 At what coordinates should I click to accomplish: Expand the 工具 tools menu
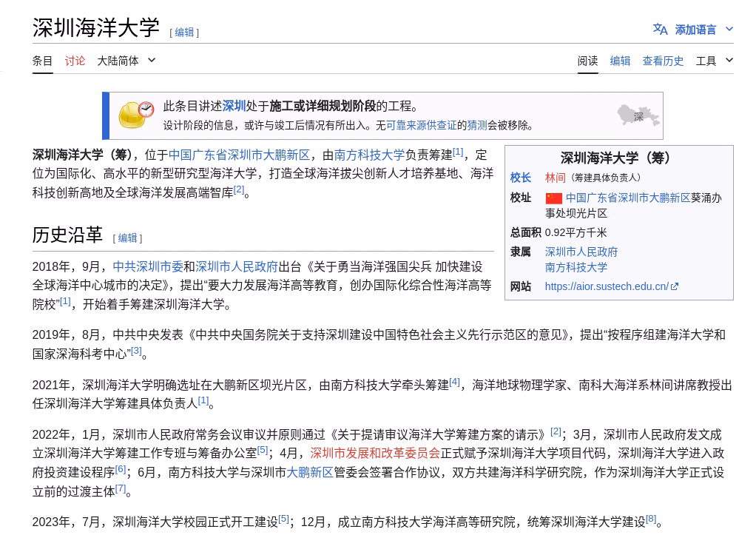(x=714, y=61)
